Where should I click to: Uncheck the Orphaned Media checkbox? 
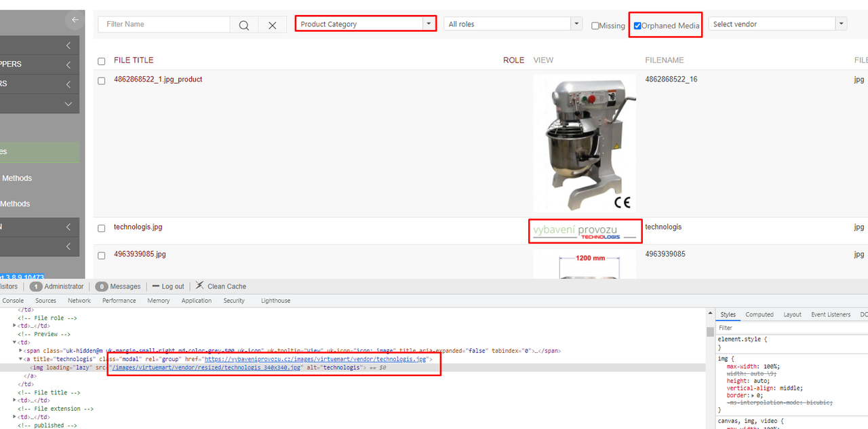pos(637,26)
